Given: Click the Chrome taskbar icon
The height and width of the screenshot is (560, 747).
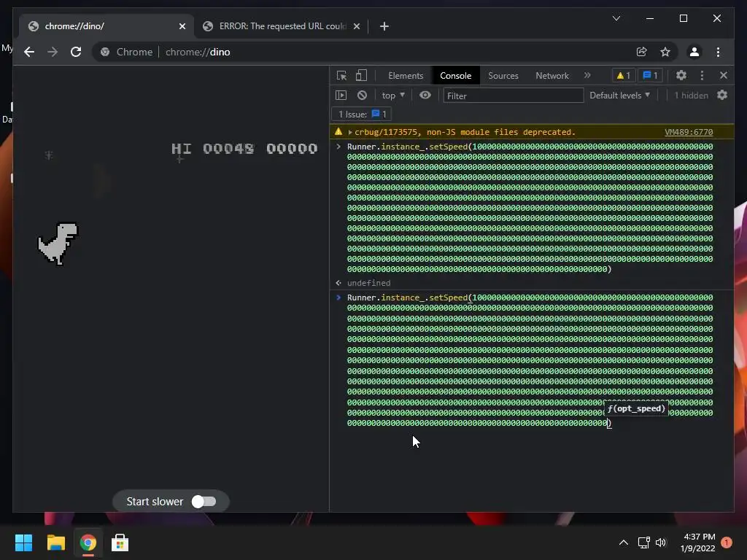Looking at the screenshot, I should pos(88,542).
